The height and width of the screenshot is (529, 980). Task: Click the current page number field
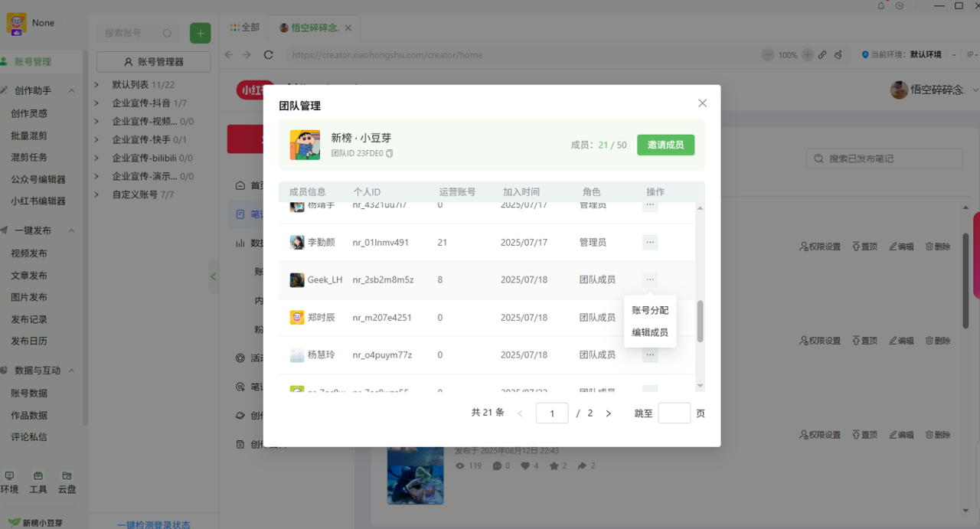click(x=552, y=413)
